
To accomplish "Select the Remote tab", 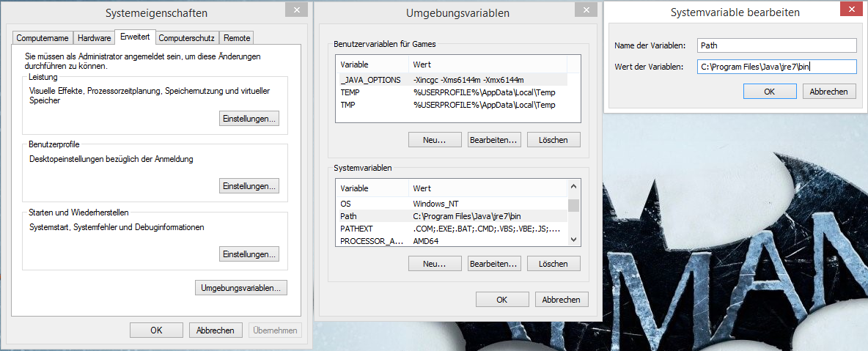I will (x=237, y=38).
